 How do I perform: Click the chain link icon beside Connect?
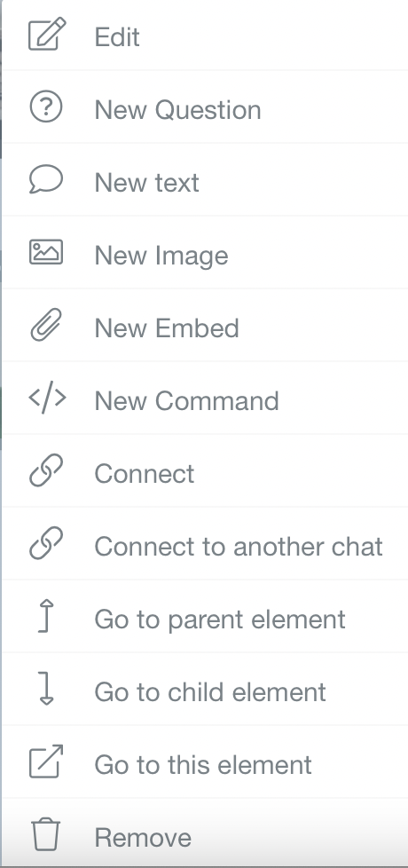coord(46,470)
